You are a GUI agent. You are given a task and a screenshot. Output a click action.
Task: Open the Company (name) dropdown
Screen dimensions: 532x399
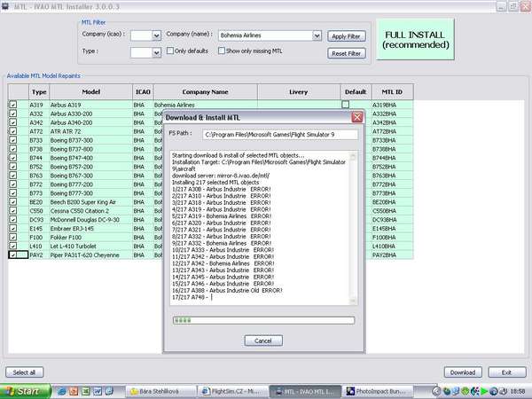[317, 35]
